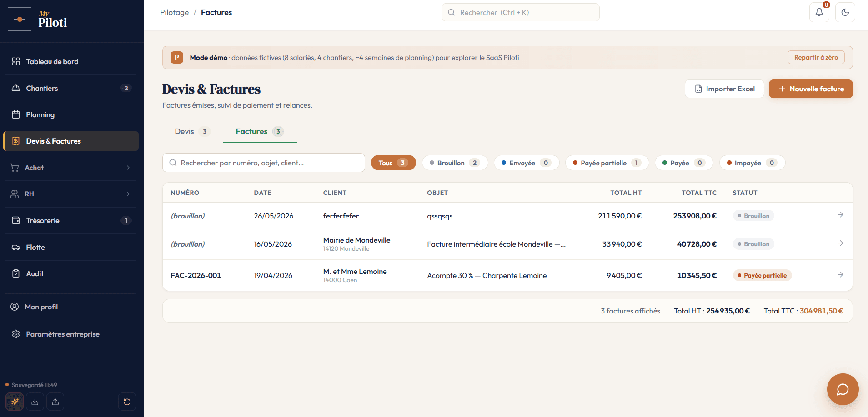Open the chat support bubble

tap(843, 389)
